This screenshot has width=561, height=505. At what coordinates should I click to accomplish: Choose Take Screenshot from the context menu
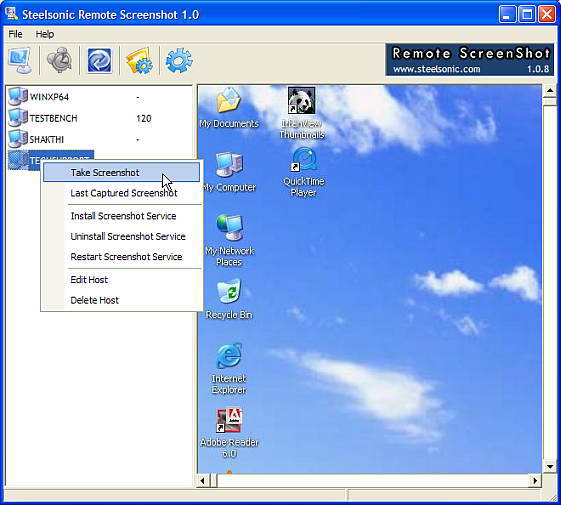click(122, 172)
